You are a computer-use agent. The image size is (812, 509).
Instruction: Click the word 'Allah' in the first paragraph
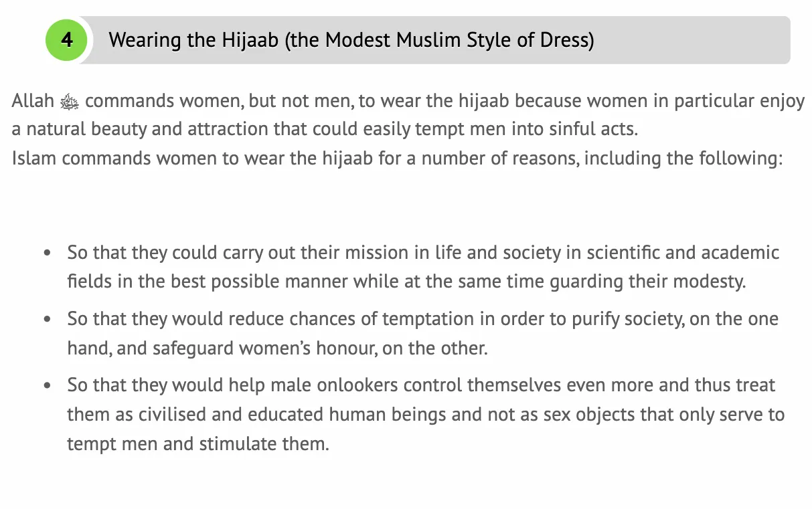tap(32, 101)
